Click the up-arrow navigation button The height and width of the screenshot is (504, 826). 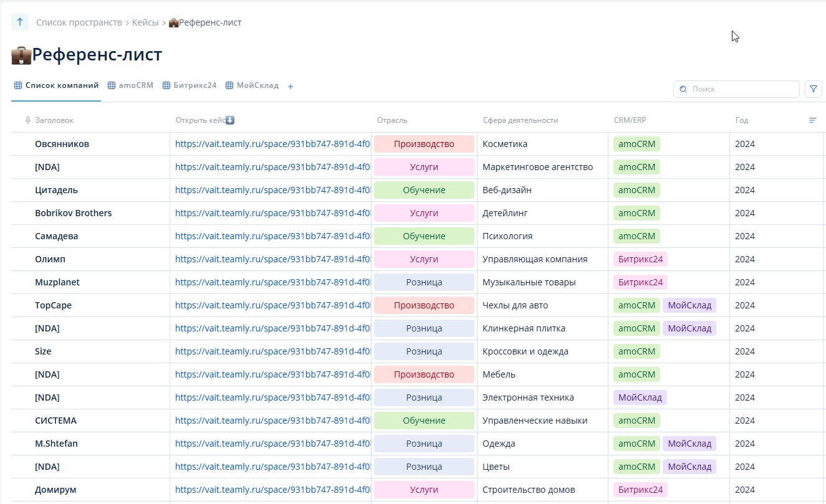click(20, 22)
